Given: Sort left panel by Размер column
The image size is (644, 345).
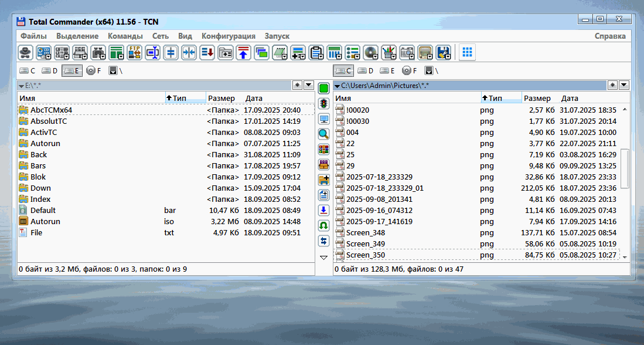Looking at the screenshot, I should coord(224,98).
